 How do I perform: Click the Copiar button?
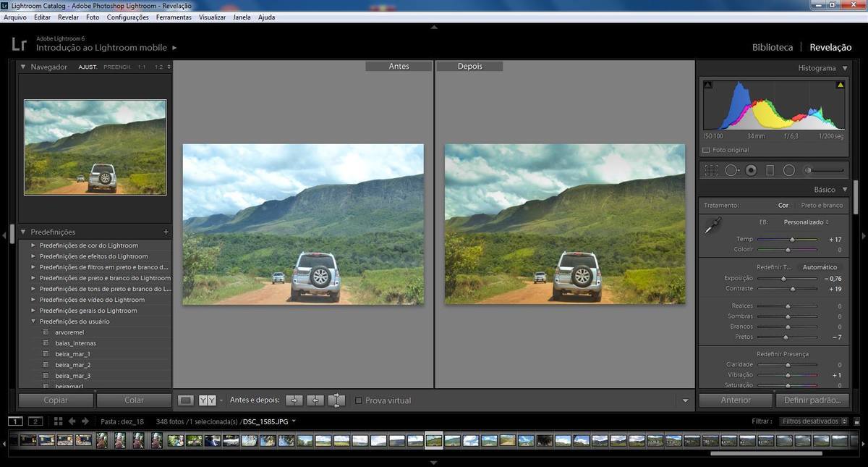coord(56,400)
